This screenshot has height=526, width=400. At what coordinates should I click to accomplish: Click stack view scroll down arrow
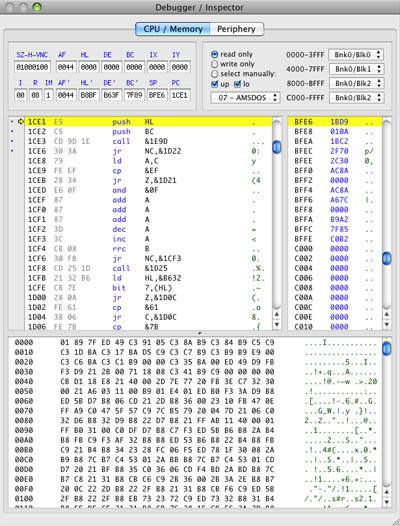[x=387, y=324]
